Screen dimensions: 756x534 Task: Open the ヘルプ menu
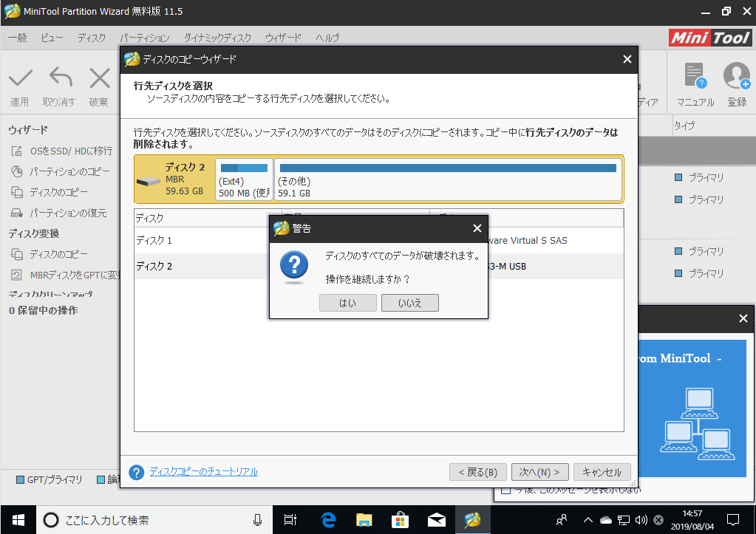327,38
